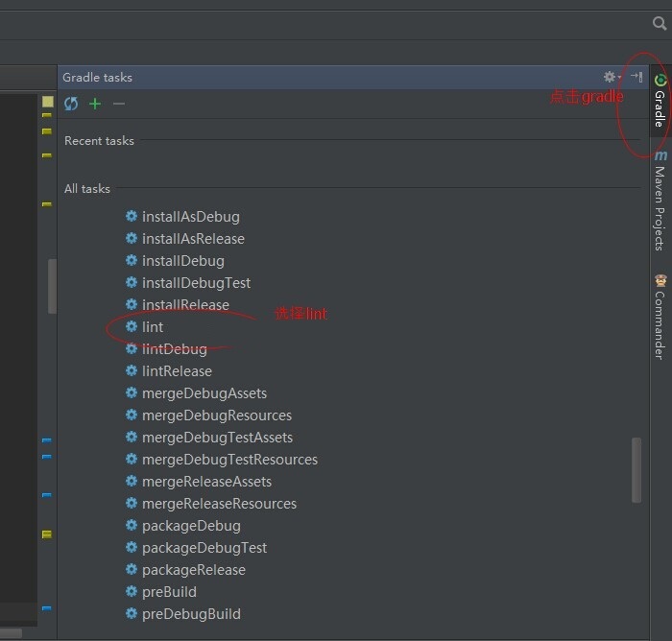The image size is (672, 641).
Task: Hide the Gradle tasks panel with the arrow icon
Action: point(636,77)
